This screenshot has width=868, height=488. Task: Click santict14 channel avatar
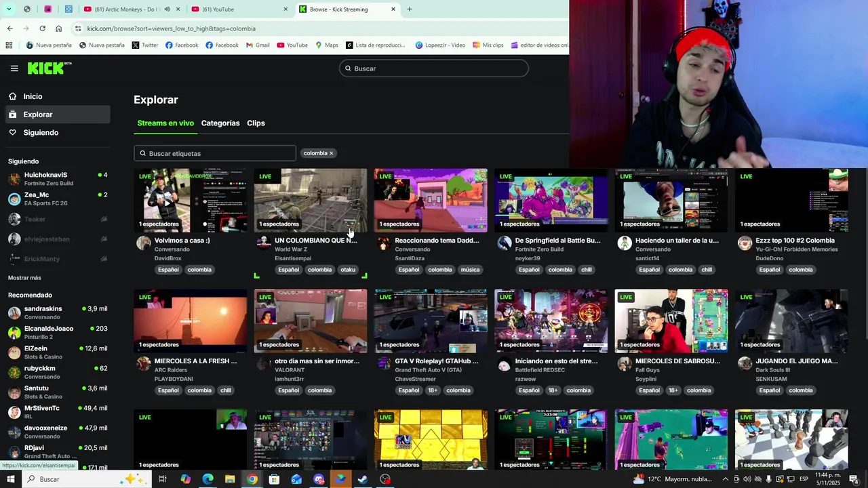pyautogui.click(x=625, y=243)
